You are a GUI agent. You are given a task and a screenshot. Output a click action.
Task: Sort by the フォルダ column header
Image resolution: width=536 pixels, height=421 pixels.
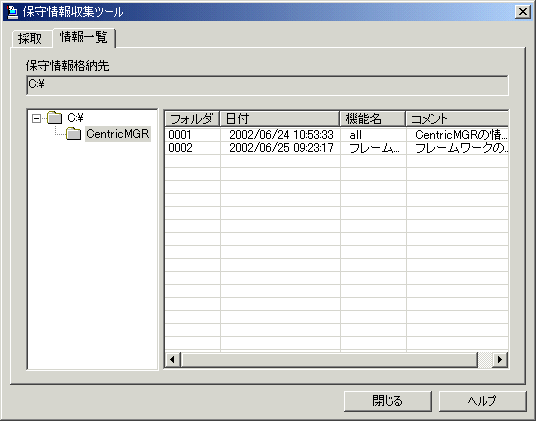click(192, 119)
